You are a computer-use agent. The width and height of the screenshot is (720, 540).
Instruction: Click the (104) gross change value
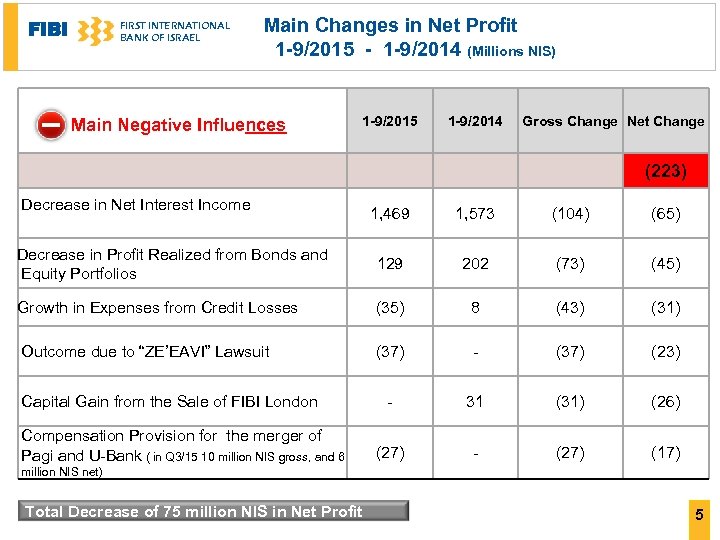click(570, 214)
